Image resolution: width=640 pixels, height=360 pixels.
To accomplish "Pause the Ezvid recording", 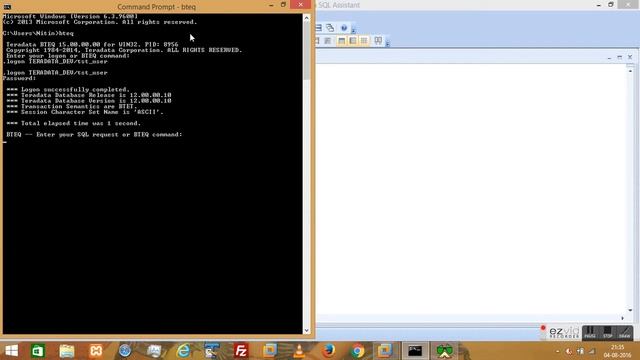I will 590,332.
